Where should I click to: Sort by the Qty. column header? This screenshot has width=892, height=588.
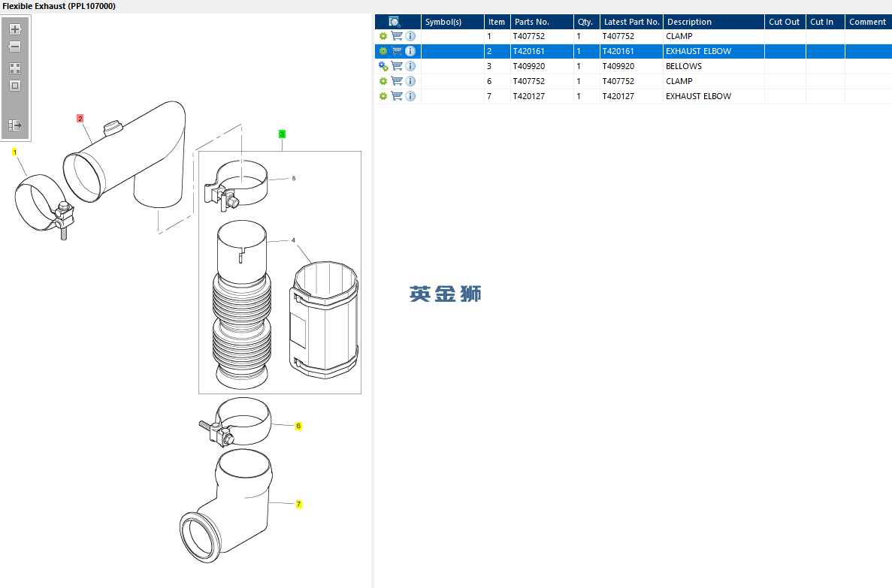pos(586,22)
